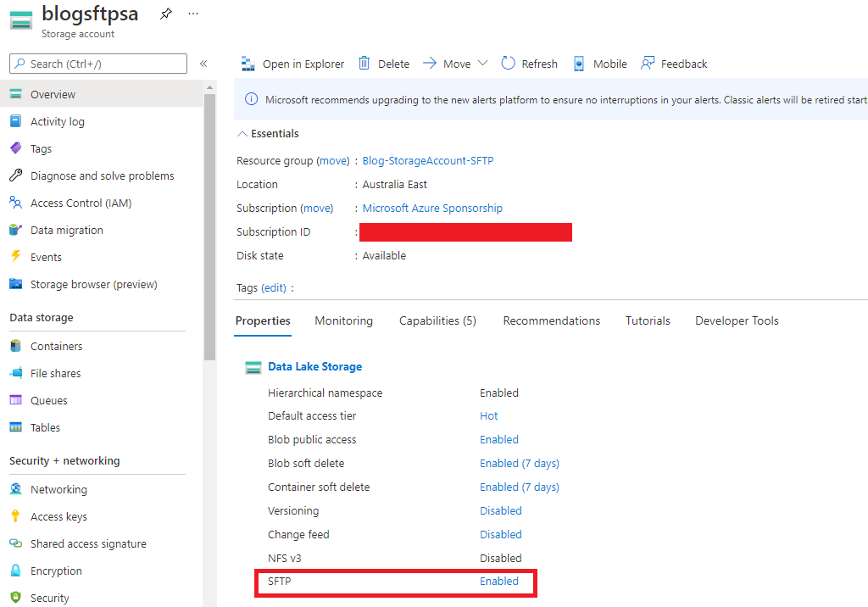Click the Shared access signature icon

[x=15, y=543]
